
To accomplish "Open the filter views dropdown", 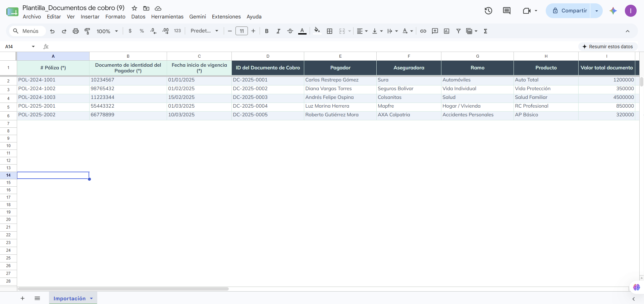I will pos(476,31).
